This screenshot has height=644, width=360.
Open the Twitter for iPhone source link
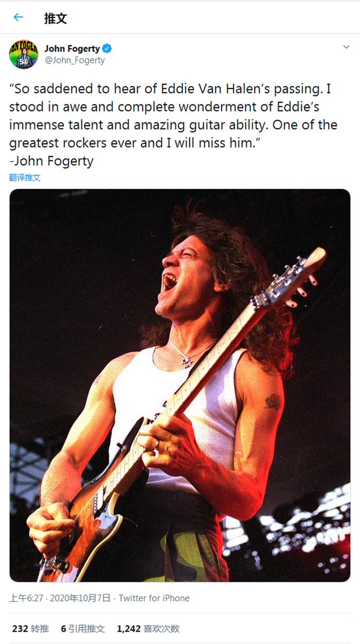point(154,598)
